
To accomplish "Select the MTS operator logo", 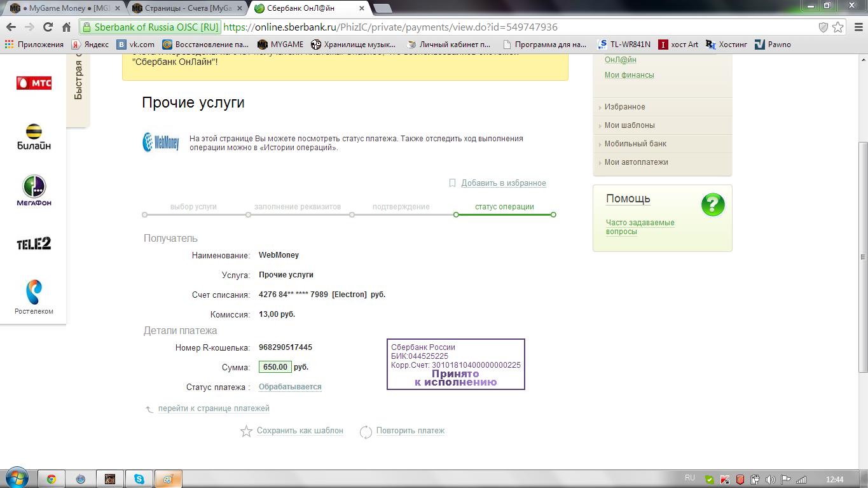I will click(x=34, y=83).
